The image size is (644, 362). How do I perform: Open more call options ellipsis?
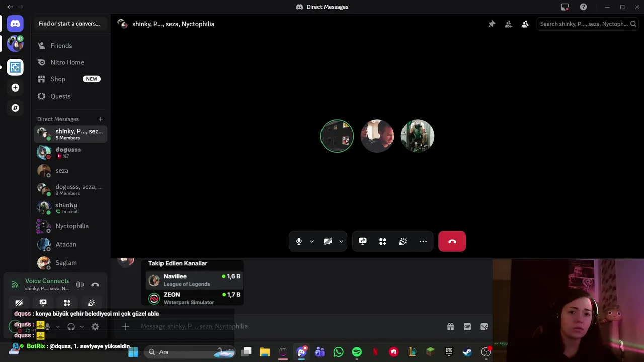pos(423,242)
